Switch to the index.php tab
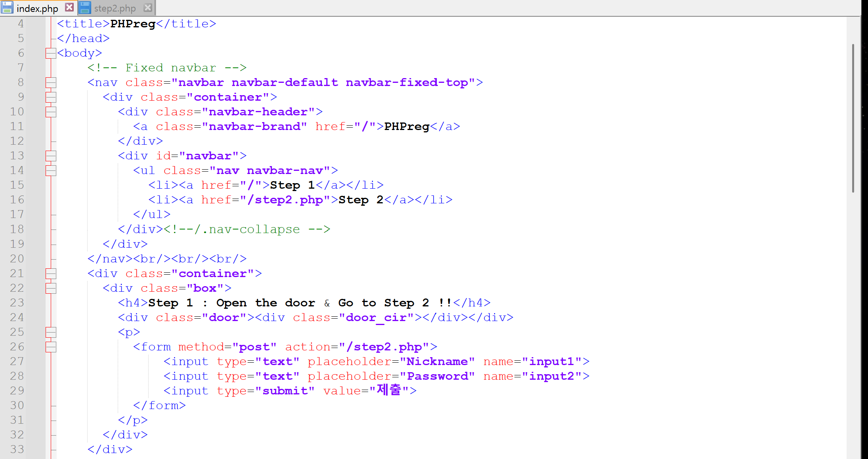The width and height of the screenshot is (868, 459). click(37, 8)
